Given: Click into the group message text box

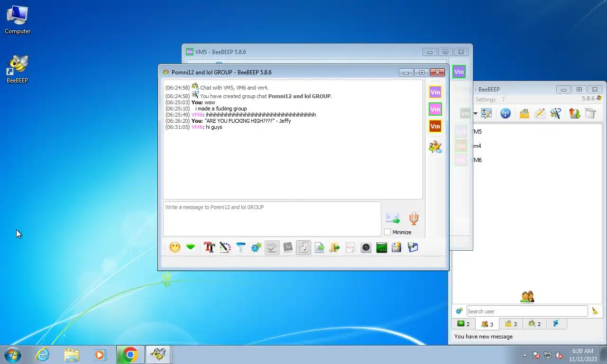Looking at the screenshot, I should [x=272, y=219].
